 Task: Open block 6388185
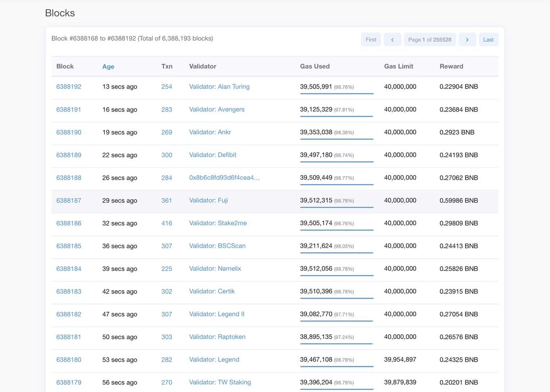[69, 246]
